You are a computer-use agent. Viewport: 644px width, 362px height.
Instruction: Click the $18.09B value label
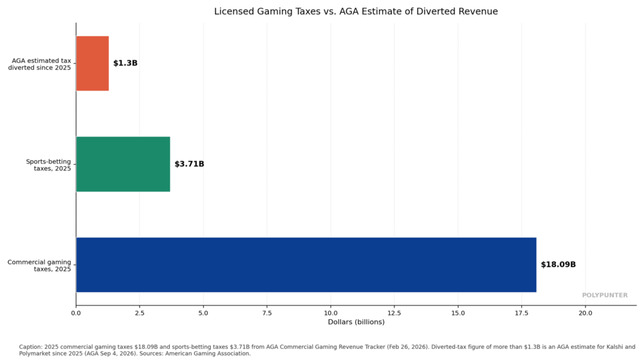click(558, 265)
